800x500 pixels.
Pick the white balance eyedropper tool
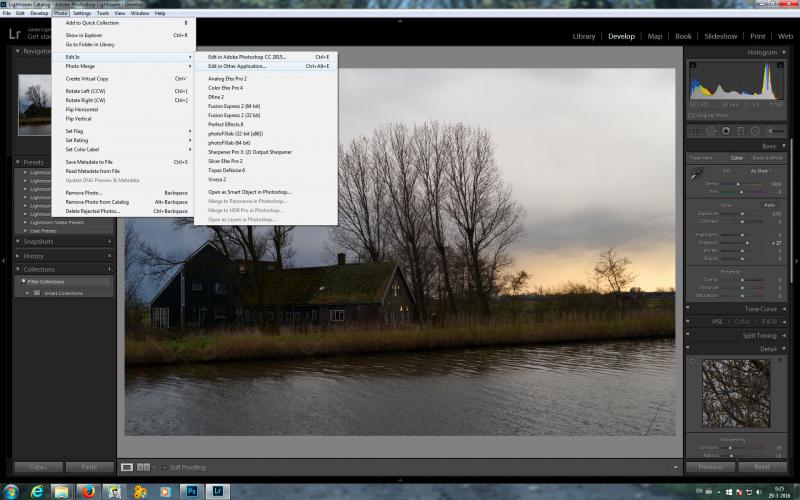click(x=696, y=175)
